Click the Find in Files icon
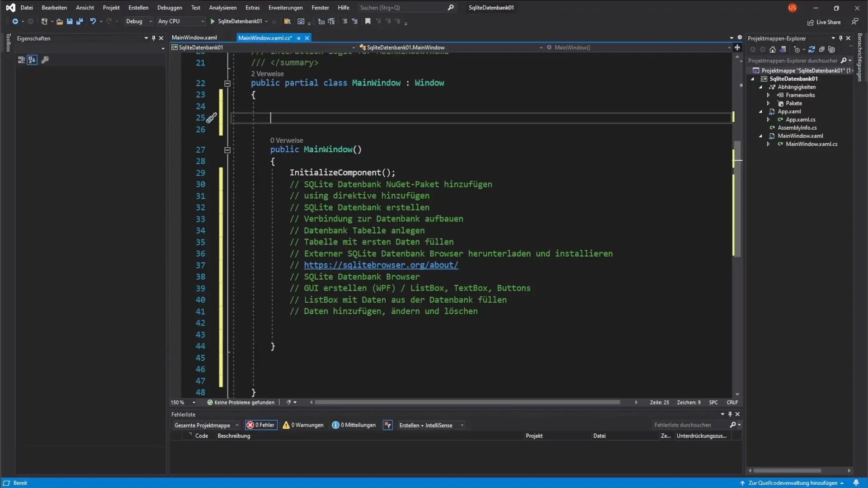The image size is (868, 488). click(x=287, y=21)
